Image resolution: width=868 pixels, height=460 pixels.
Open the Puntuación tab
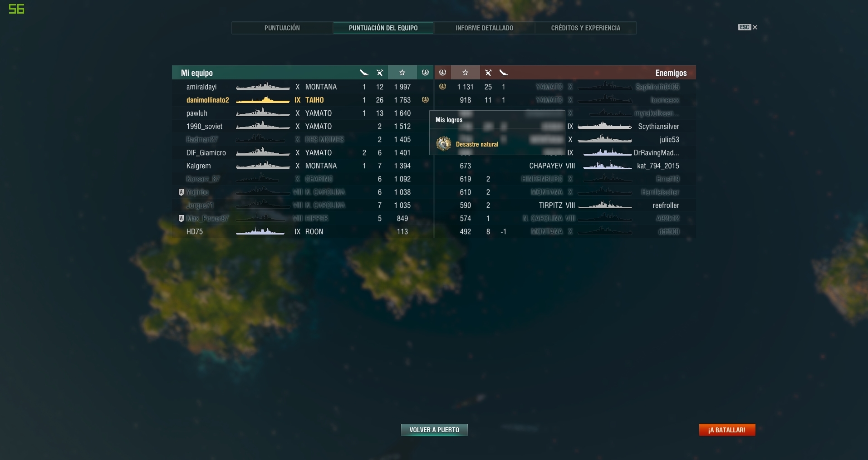(x=282, y=28)
